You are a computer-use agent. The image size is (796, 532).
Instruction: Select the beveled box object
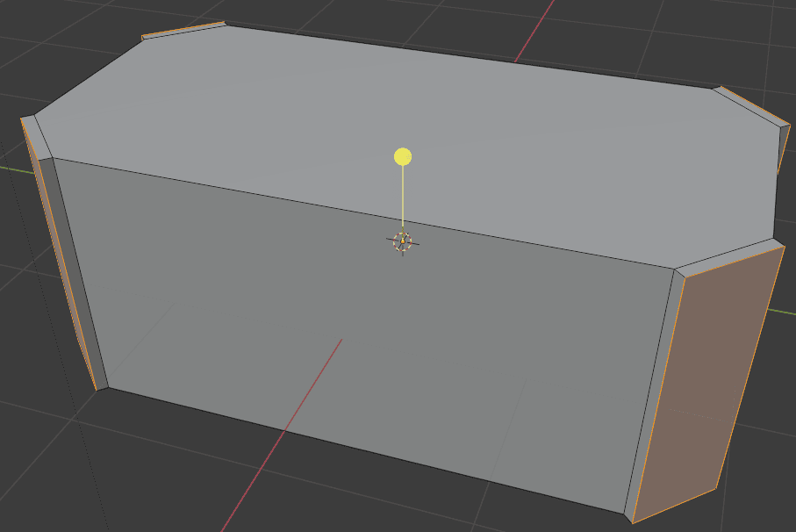(x=351, y=307)
